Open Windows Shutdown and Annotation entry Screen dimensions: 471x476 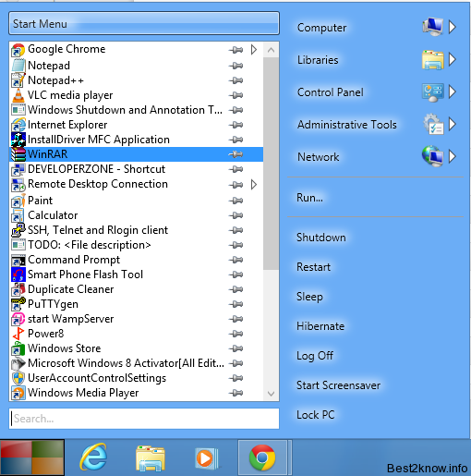136,110
